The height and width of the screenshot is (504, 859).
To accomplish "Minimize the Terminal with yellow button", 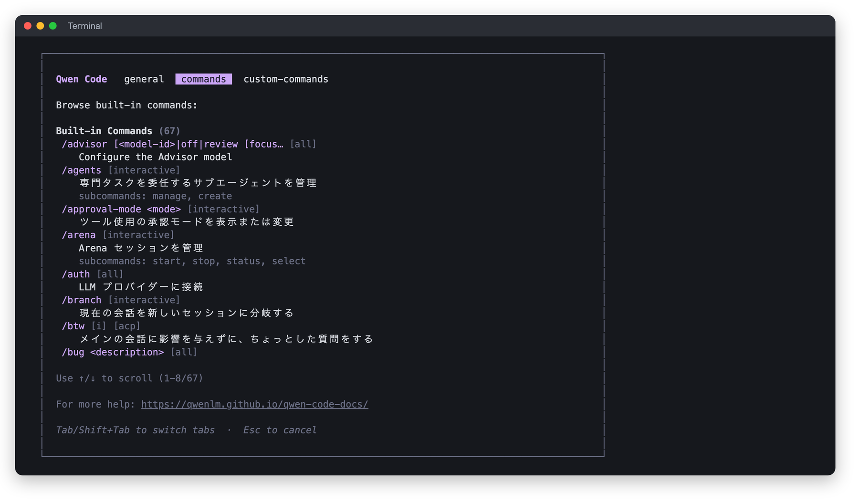I will pos(40,26).
